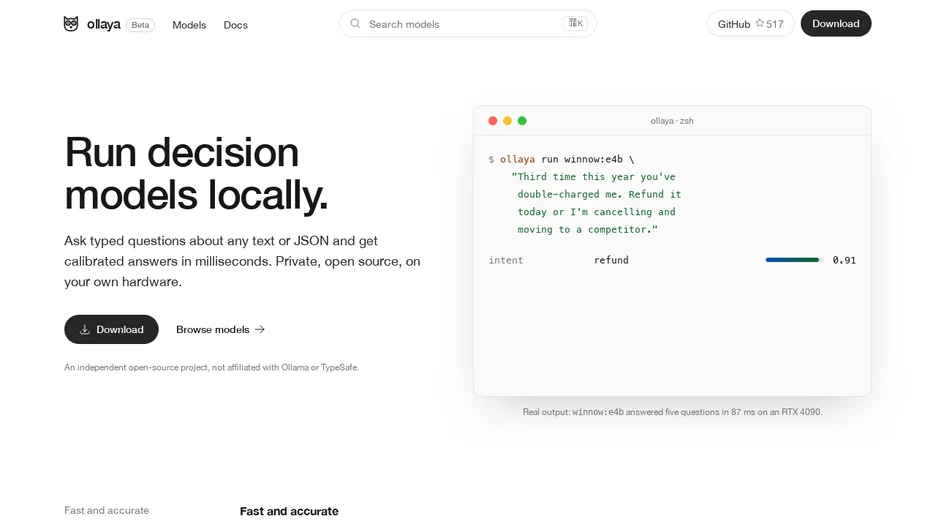Click the 'ollaya · zsh' terminal title
The width and height of the screenshot is (936, 527).
click(672, 121)
